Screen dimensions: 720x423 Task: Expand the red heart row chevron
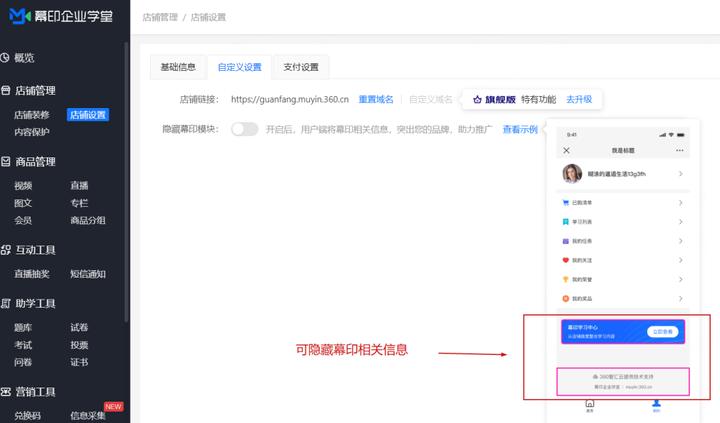pos(681,260)
